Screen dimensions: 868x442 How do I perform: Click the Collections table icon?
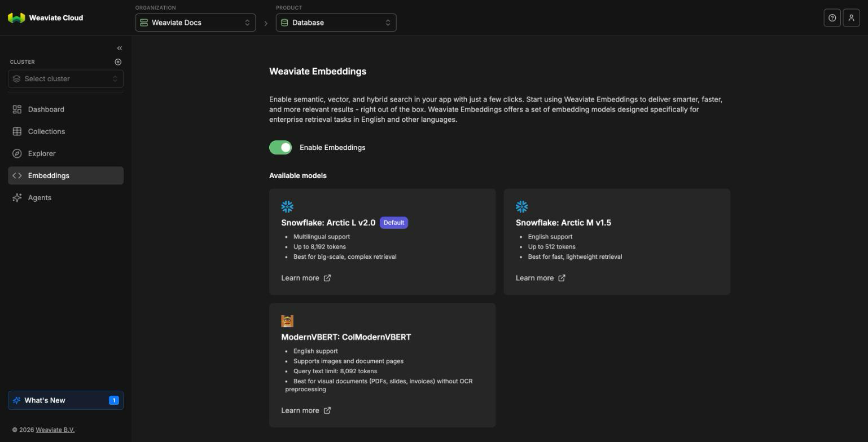(17, 131)
